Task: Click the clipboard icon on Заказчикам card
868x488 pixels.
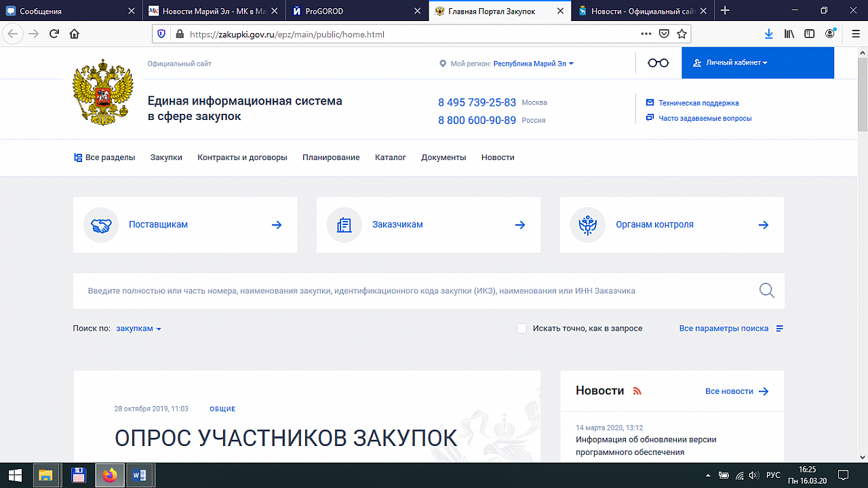Action: tap(344, 224)
